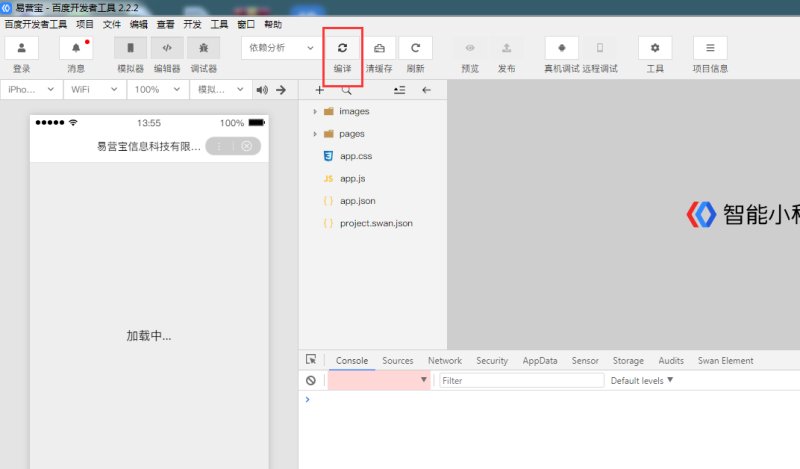The width and height of the screenshot is (800, 469).
Task: Open the 依赖分析 dropdown
Action: tap(281, 48)
